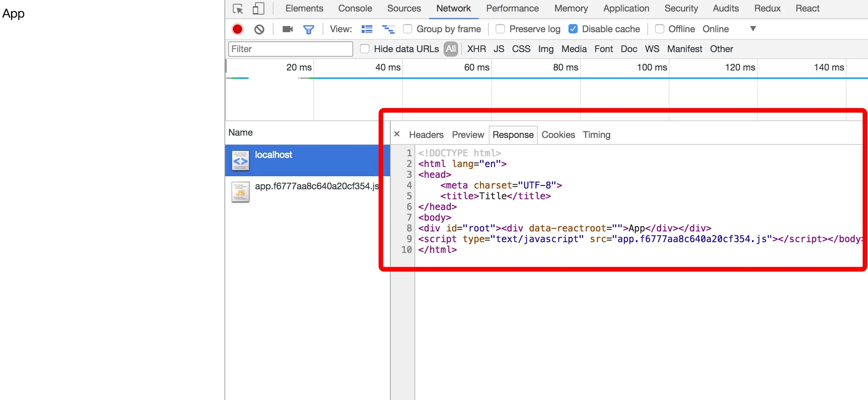View the Timing tab
Image resolution: width=868 pixels, height=400 pixels.
596,135
